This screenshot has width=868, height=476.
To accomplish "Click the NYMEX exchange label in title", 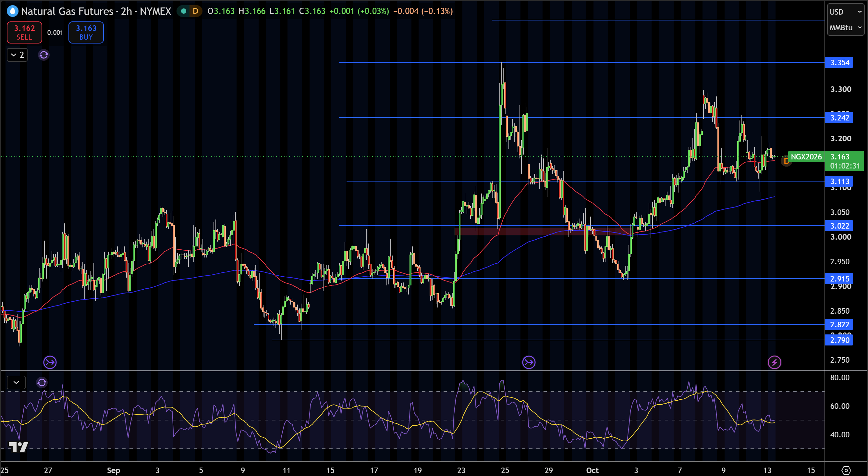I will click(x=155, y=11).
